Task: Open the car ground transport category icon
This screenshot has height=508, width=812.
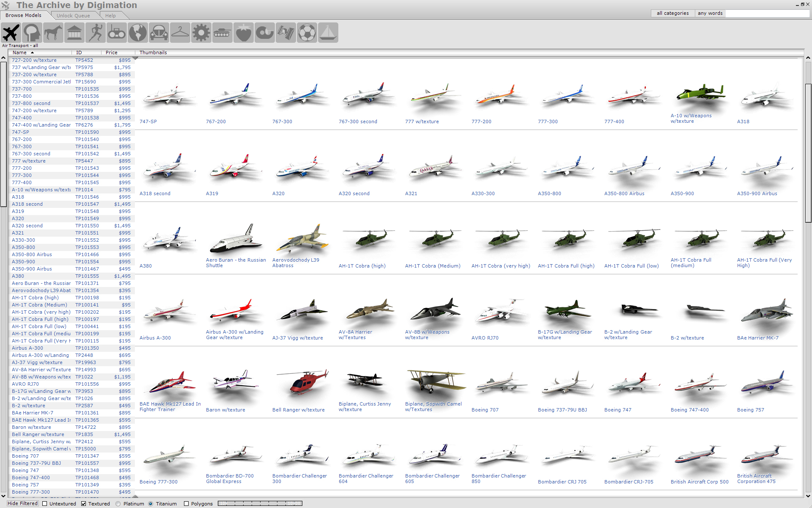Action: pyautogui.click(x=159, y=33)
